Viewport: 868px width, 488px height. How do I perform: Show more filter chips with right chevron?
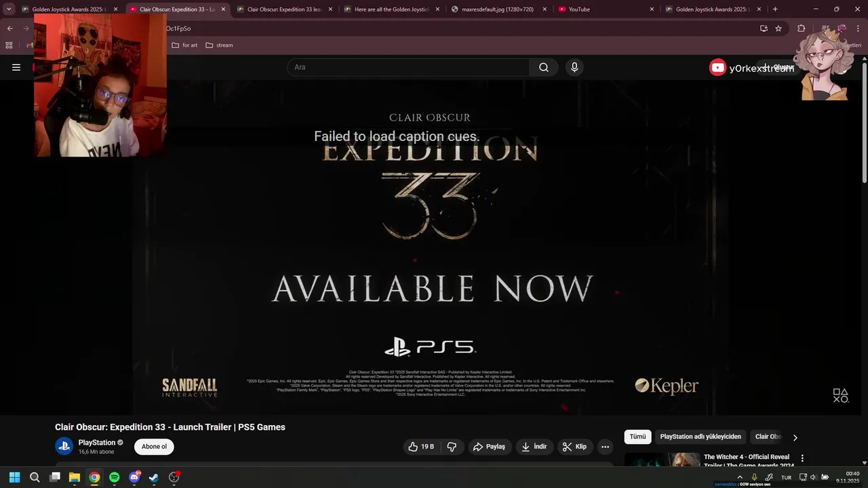[795, 437]
